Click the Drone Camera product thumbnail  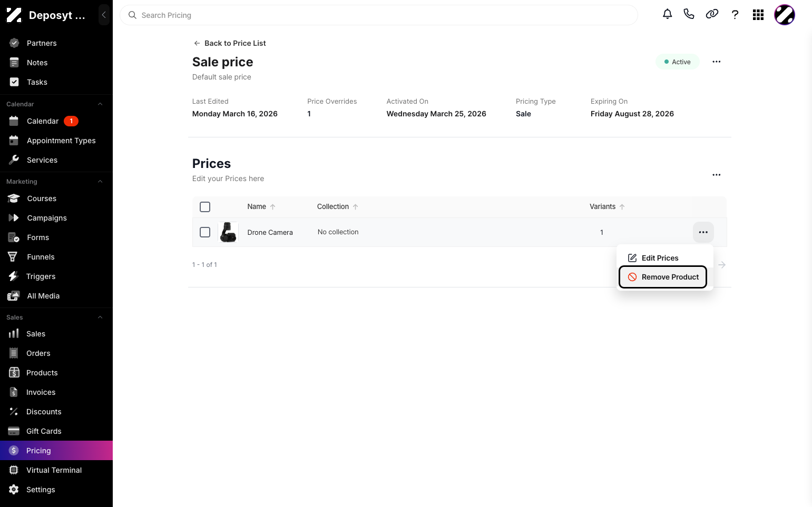click(x=228, y=232)
